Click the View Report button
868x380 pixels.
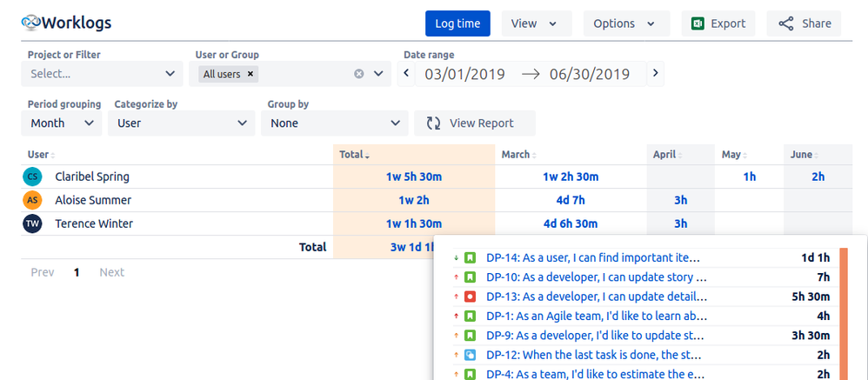pos(474,123)
